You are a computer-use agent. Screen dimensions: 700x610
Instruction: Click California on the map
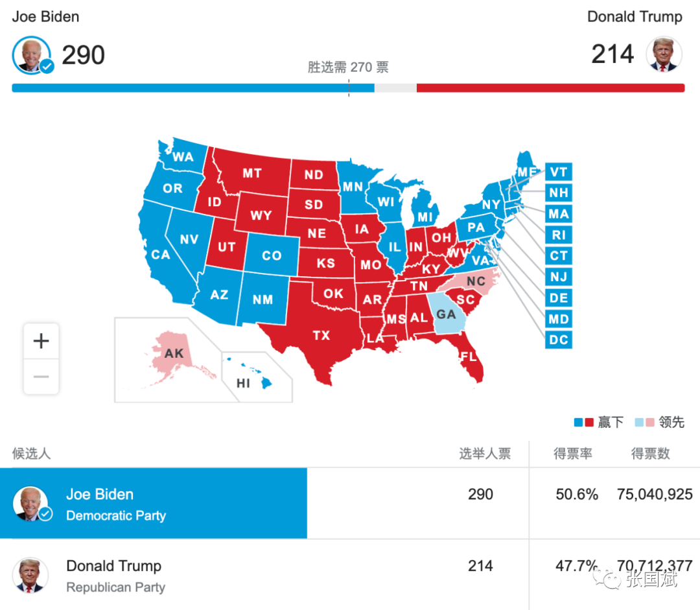161,255
